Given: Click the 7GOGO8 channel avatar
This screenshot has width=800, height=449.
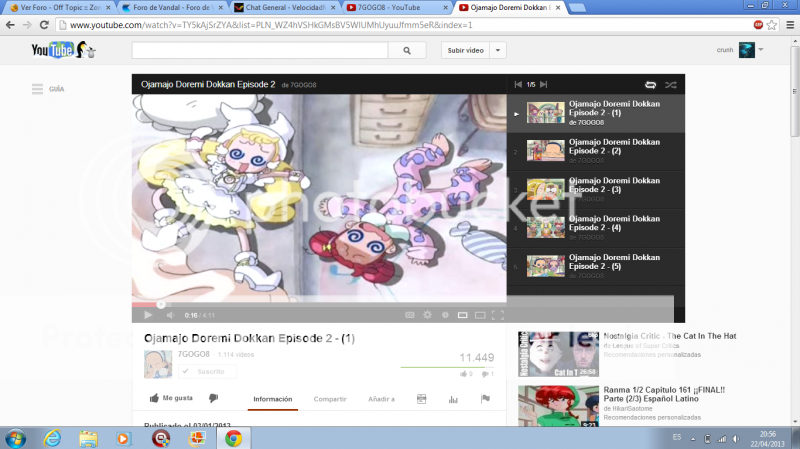Looking at the screenshot, I should [x=158, y=364].
